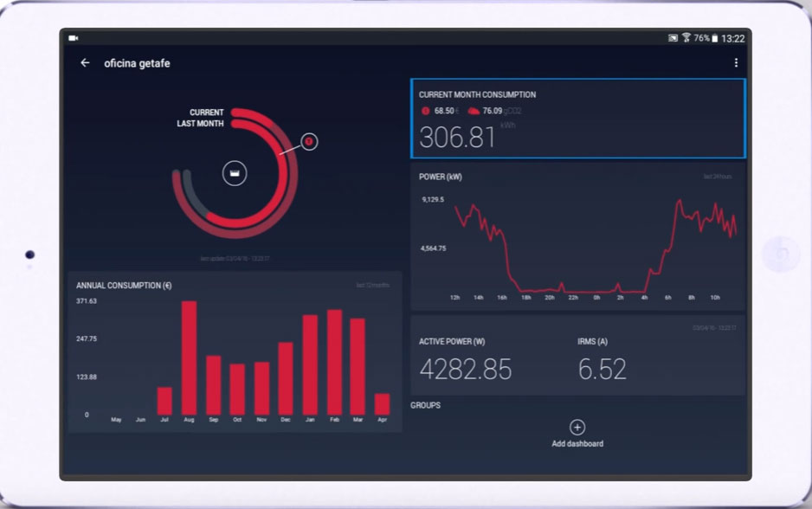812x509 pixels.
Task: Tap the red euro cost icon
Action: coord(425,111)
